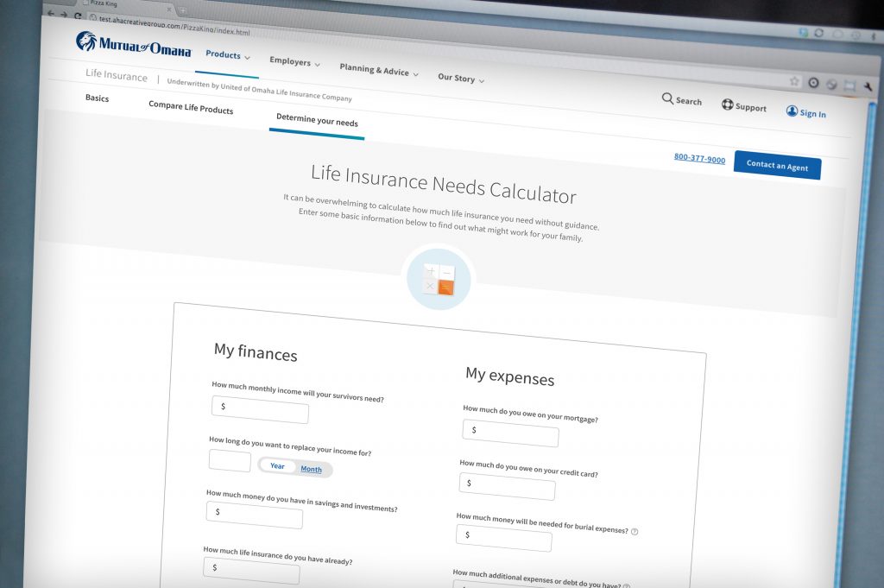Open Support via the lifebuoy icon
884x588 pixels.
tap(727, 105)
